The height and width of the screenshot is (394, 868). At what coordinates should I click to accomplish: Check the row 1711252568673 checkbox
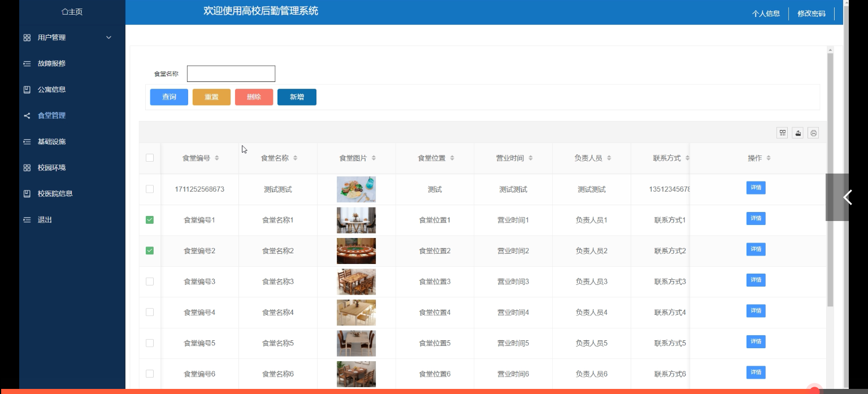(x=150, y=189)
